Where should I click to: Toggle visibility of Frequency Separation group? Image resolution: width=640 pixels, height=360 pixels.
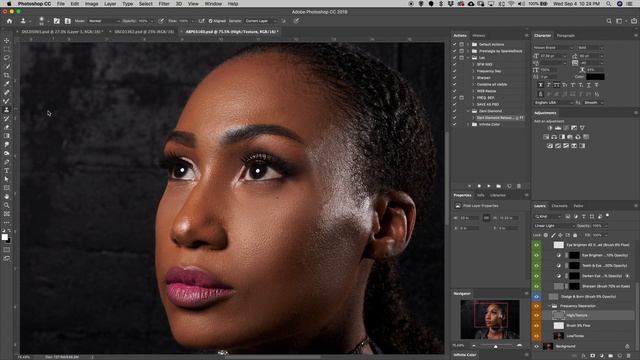tap(536, 306)
